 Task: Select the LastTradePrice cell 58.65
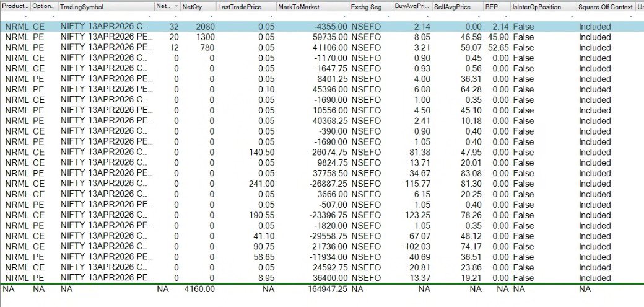[264, 257]
